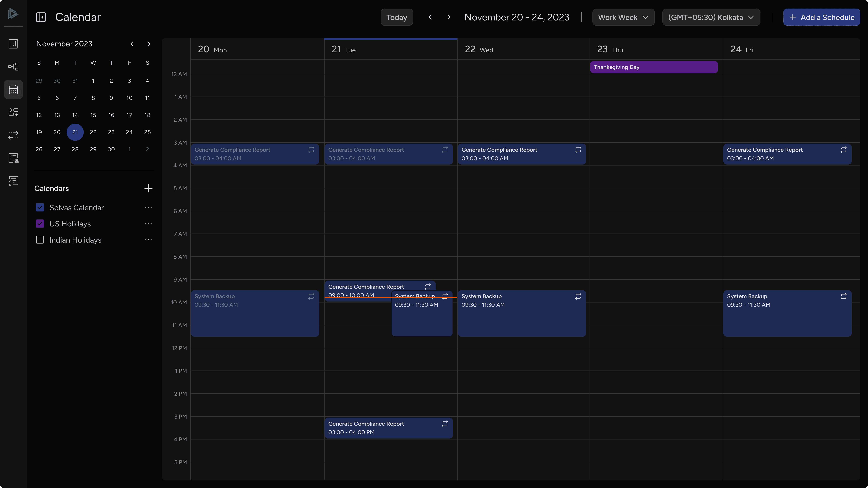This screenshot has width=868, height=488.
Task: Click the Add a Schedule button
Action: coord(822,17)
